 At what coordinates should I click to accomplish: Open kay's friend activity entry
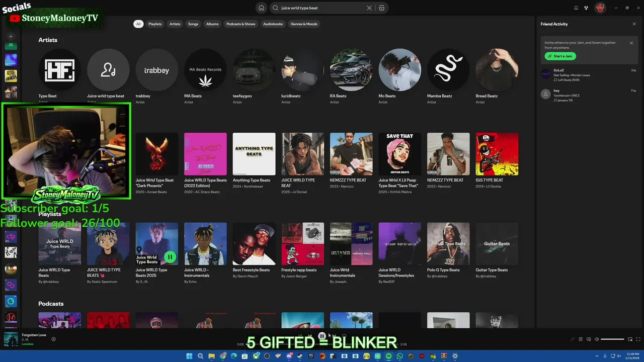coord(589,95)
